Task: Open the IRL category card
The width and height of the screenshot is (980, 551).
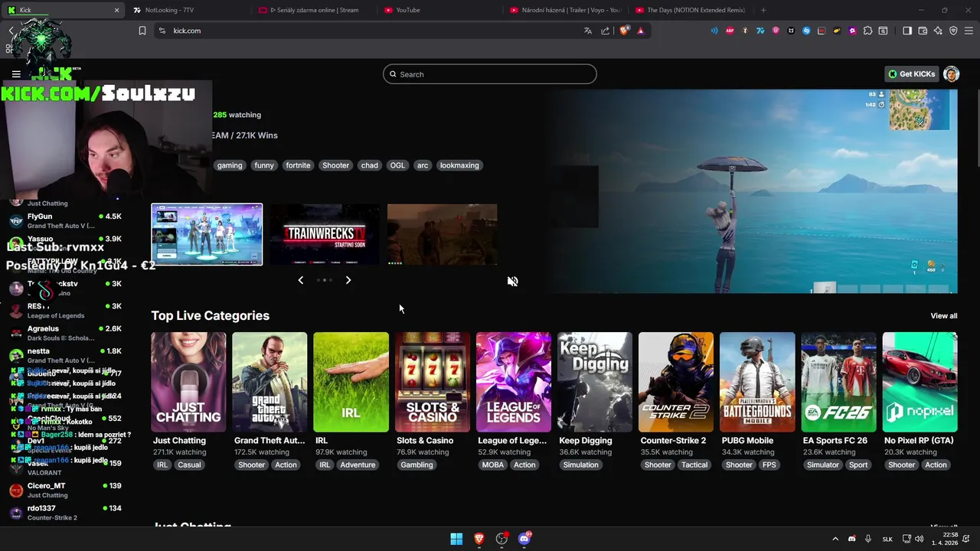Action: click(351, 382)
